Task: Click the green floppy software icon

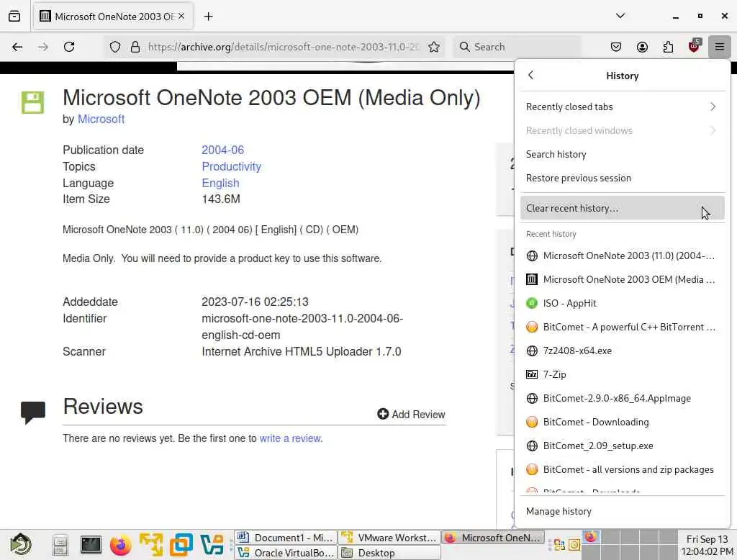Action: pyautogui.click(x=32, y=102)
